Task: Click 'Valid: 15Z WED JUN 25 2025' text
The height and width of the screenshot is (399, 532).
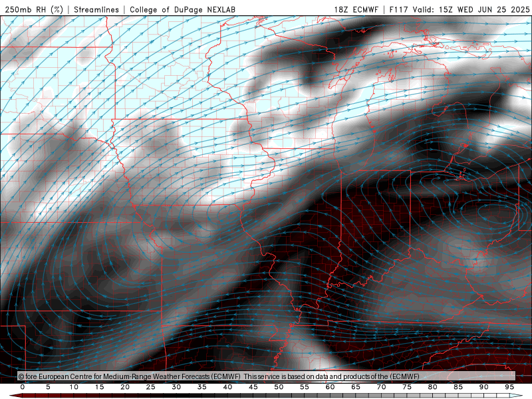Action: (x=471, y=9)
